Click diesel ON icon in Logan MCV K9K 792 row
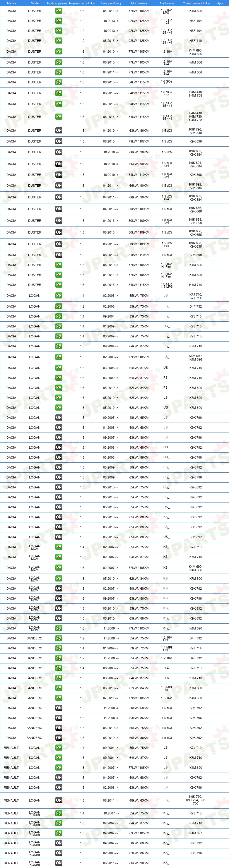Image resolution: width=229 pixels, height=868 pixels. point(59,588)
